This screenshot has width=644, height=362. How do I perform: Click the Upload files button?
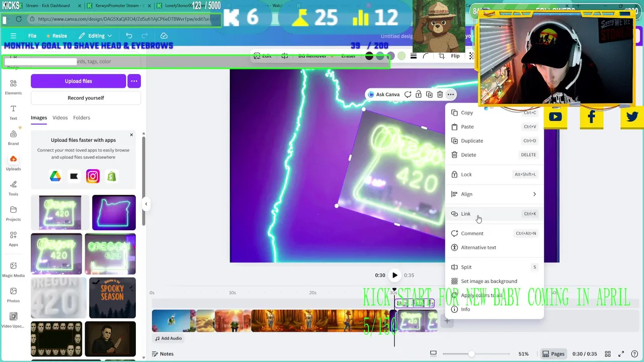pyautogui.click(x=78, y=81)
